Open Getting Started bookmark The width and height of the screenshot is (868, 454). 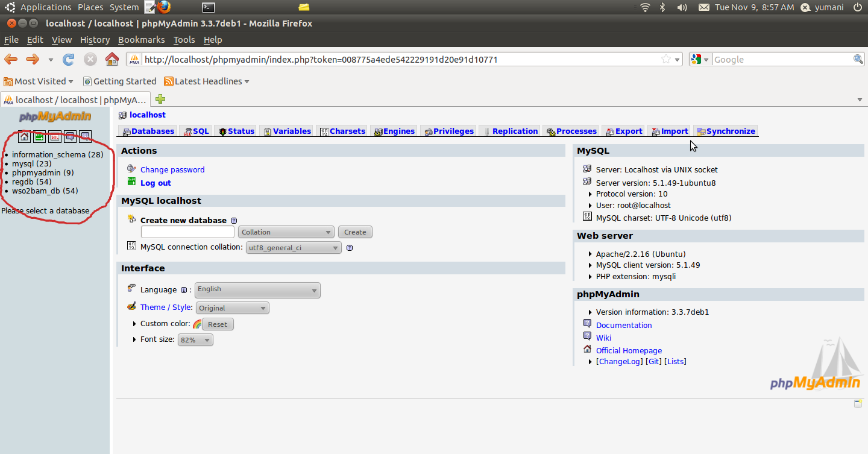point(119,81)
